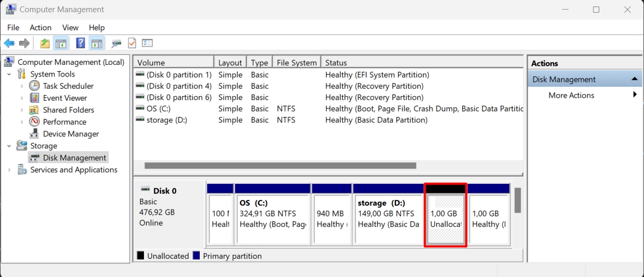Expand the More Actions submenu arrow
Image resolution: width=644 pixels, height=277 pixels.
(635, 95)
